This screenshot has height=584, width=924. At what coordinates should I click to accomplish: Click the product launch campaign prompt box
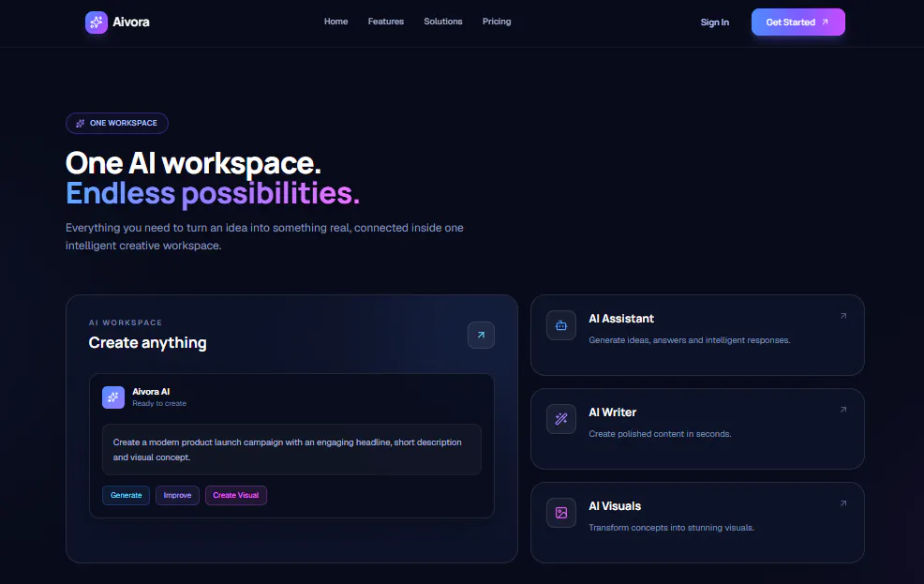click(x=291, y=450)
